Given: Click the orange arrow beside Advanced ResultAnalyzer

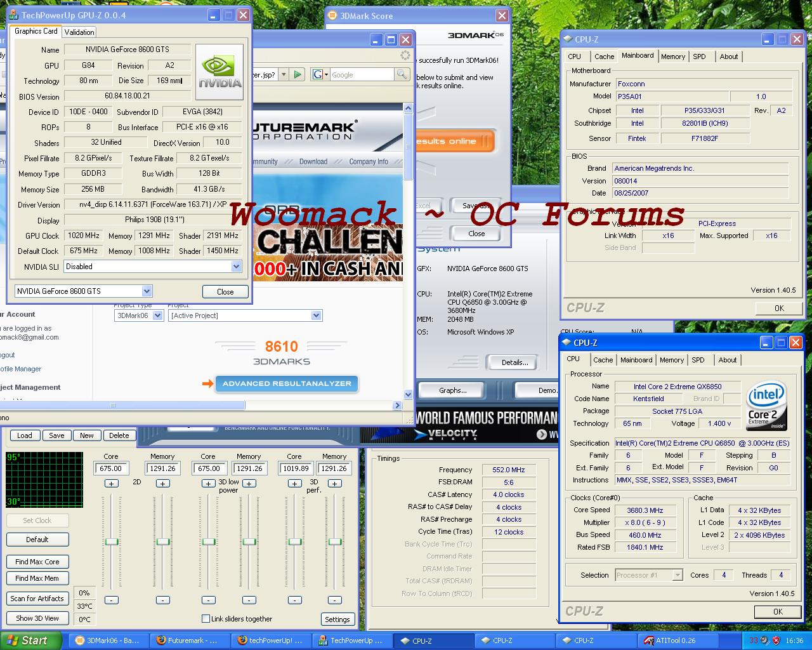Looking at the screenshot, I should (x=207, y=383).
